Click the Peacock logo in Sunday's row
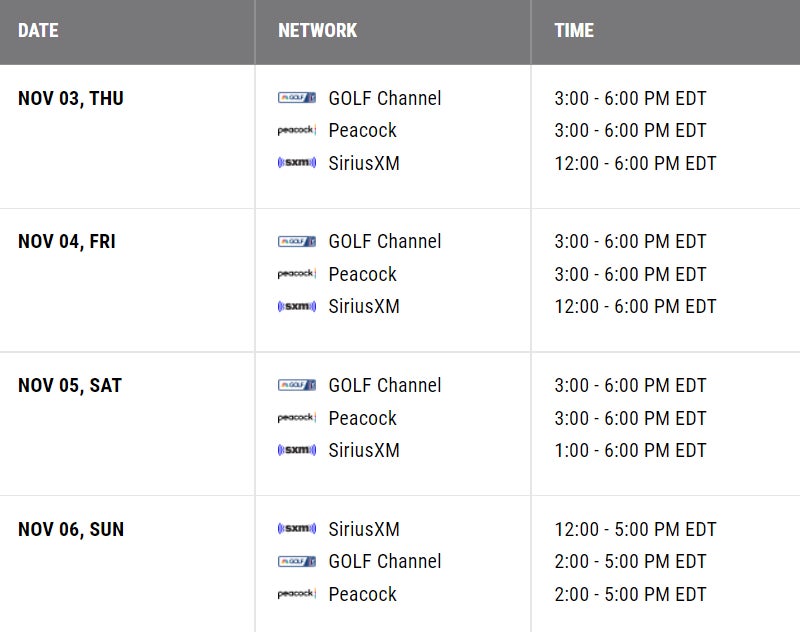Viewport: 800px width, 632px height. (x=297, y=594)
